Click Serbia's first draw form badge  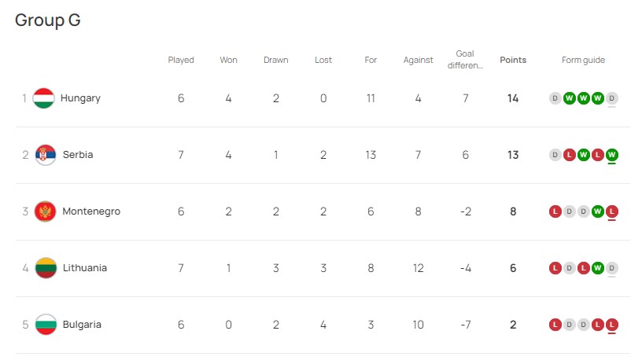pos(555,155)
